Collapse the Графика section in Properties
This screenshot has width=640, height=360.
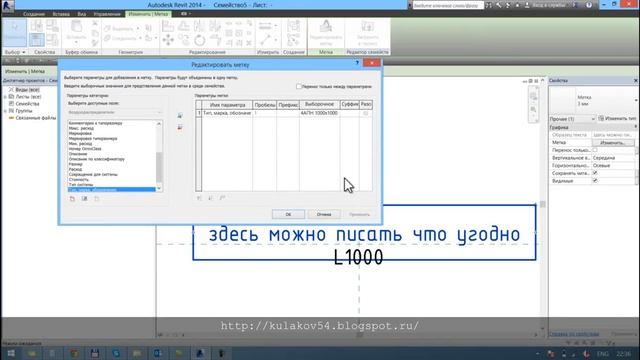(x=636, y=127)
